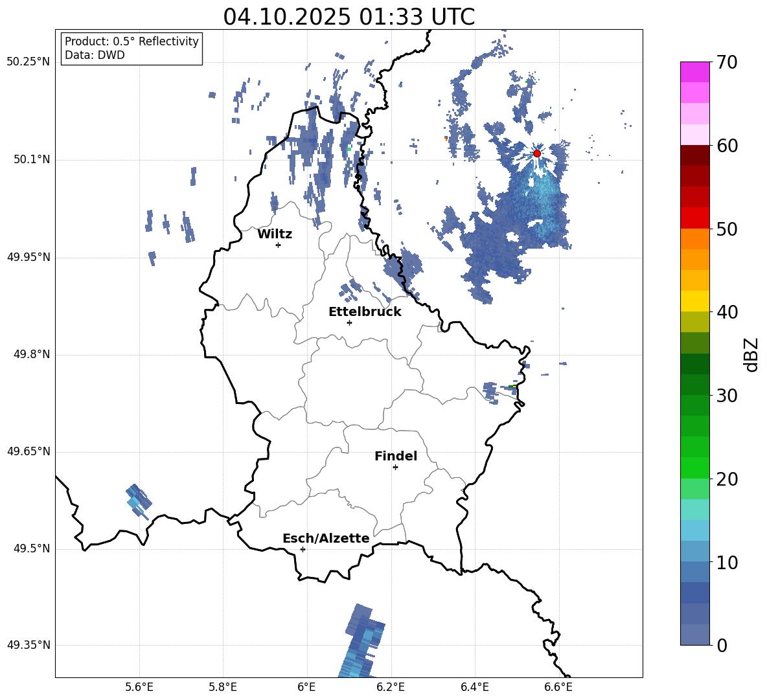Click the colorbar tick label 40

pos(727,312)
